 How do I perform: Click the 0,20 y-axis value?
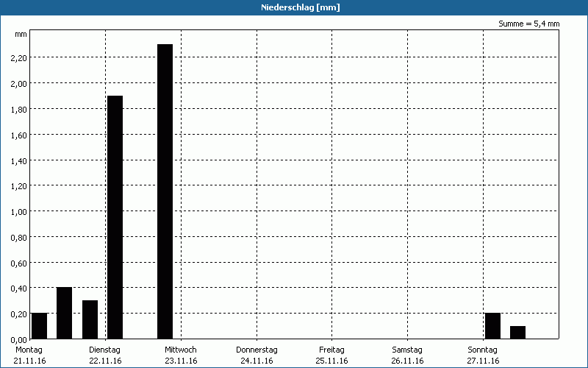click(x=18, y=314)
